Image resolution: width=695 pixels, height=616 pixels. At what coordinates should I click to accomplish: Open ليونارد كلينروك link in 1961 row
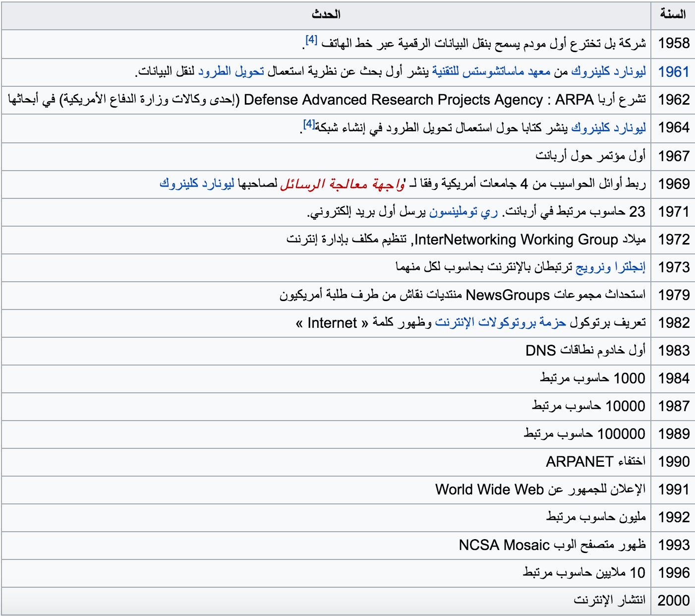[608, 71]
